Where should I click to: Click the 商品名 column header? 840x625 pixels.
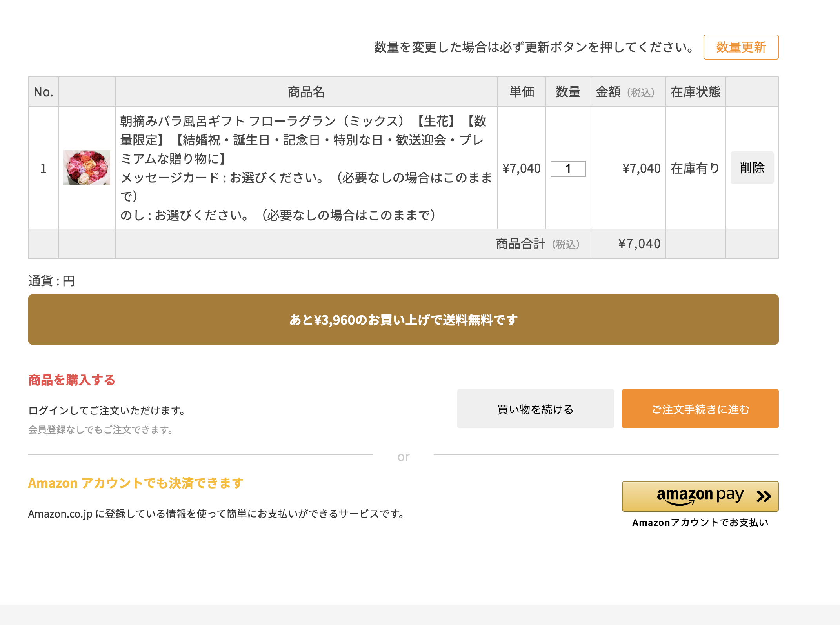pyautogui.click(x=306, y=92)
